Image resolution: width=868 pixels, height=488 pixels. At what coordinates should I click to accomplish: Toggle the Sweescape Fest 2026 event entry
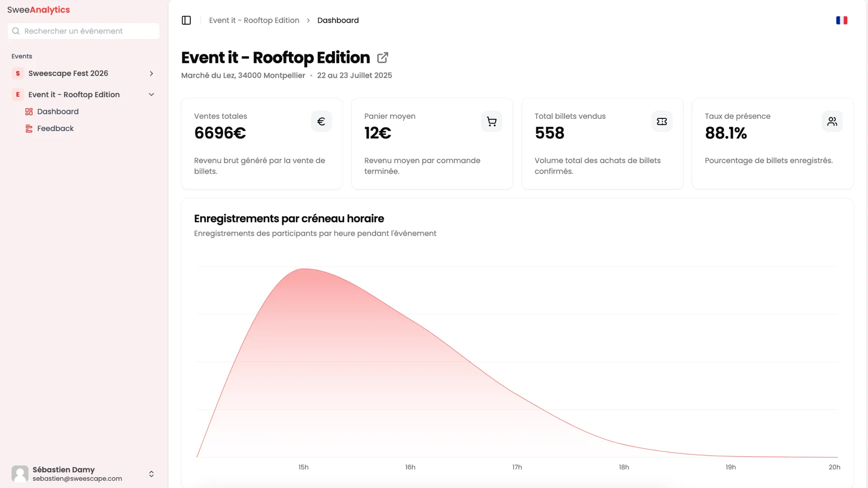click(x=68, y=73)
